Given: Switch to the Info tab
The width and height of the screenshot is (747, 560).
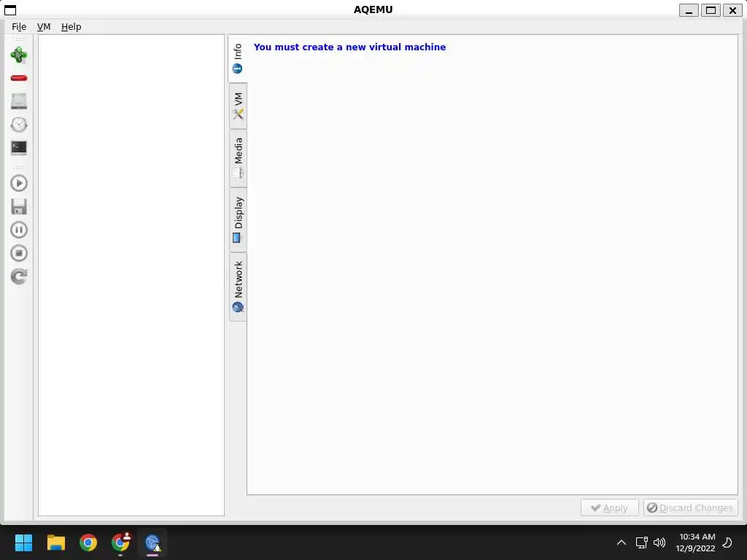Looking at the screenshot, I should click(x=238, y=59).
